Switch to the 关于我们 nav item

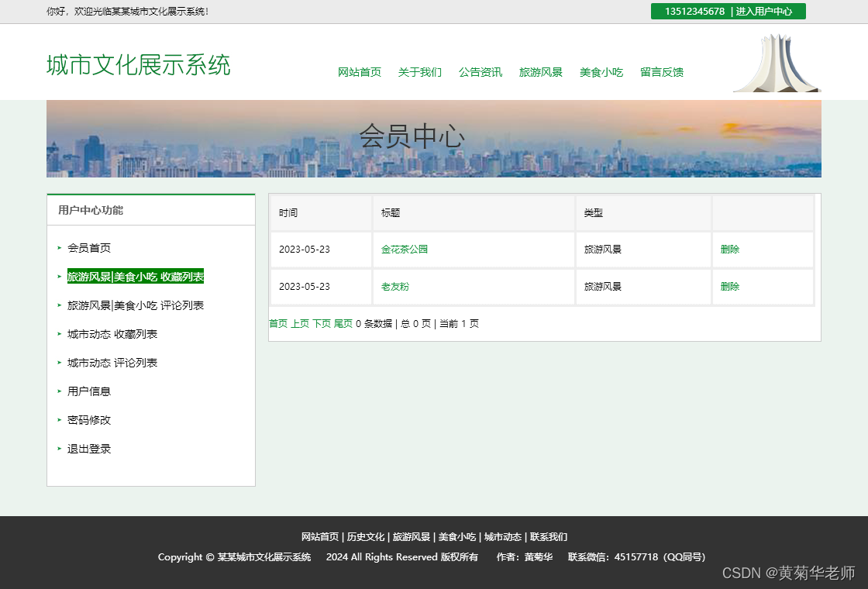point(420,72)
